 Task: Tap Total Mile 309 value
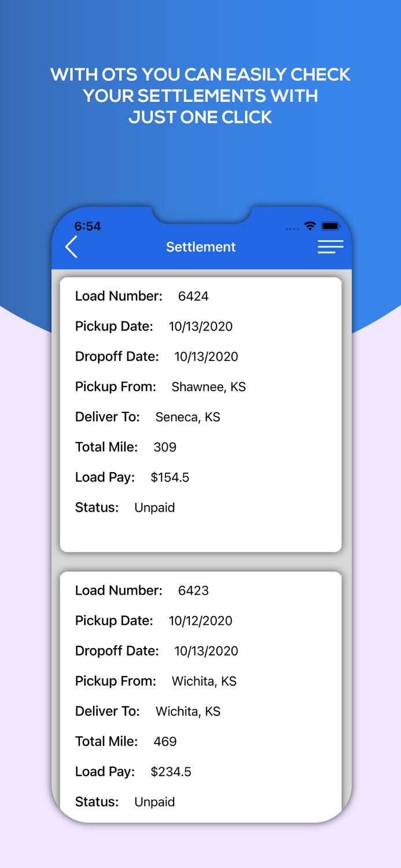[165, 447]
